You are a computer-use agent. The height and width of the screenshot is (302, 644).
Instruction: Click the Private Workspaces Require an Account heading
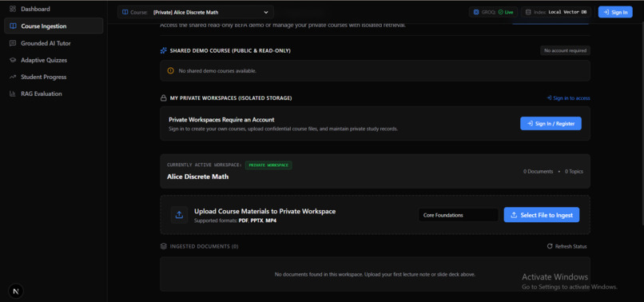pos(221,120)
